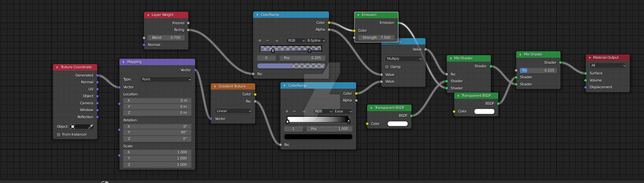Click the Scale Z 1.000 field
This screenshot has height=183, width=644.
pos(157,165)
